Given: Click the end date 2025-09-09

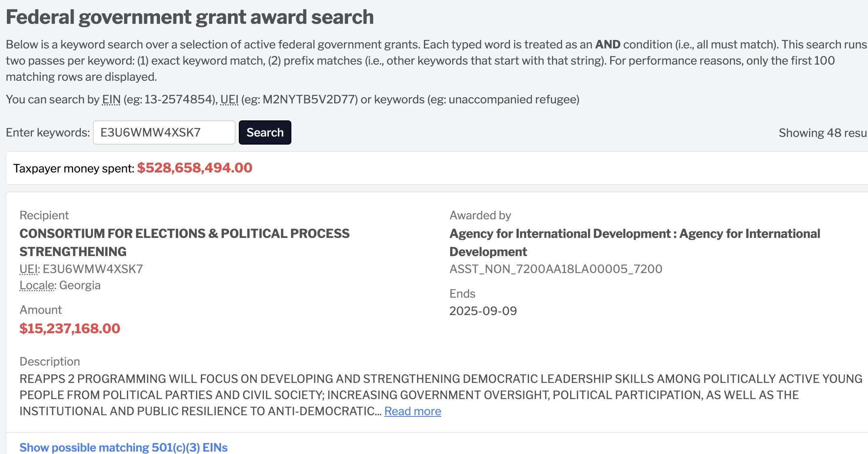Looking at the screenshot, I should point(483,311).
